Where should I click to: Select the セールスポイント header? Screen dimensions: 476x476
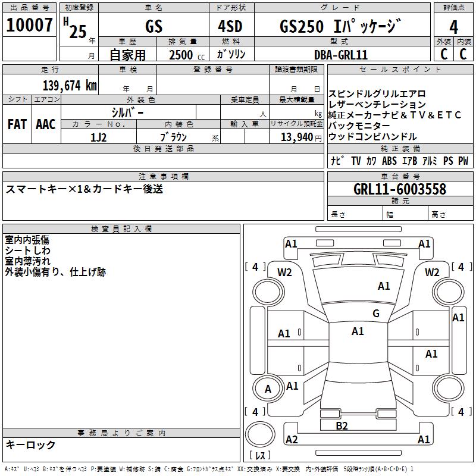pyautogui.click(x=400, y=69)
